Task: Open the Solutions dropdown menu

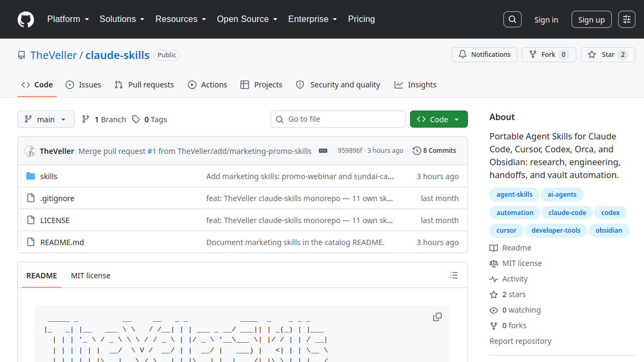Action: point(122,19)
